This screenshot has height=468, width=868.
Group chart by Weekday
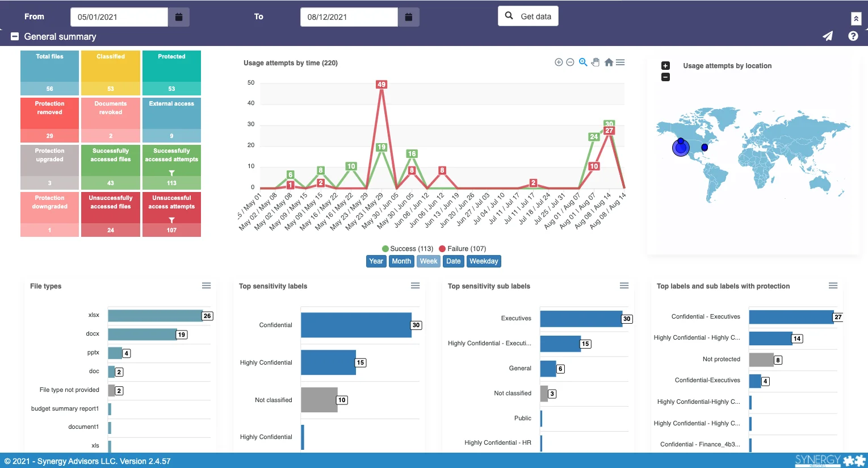pyautogui.click(x=484, y=261)
